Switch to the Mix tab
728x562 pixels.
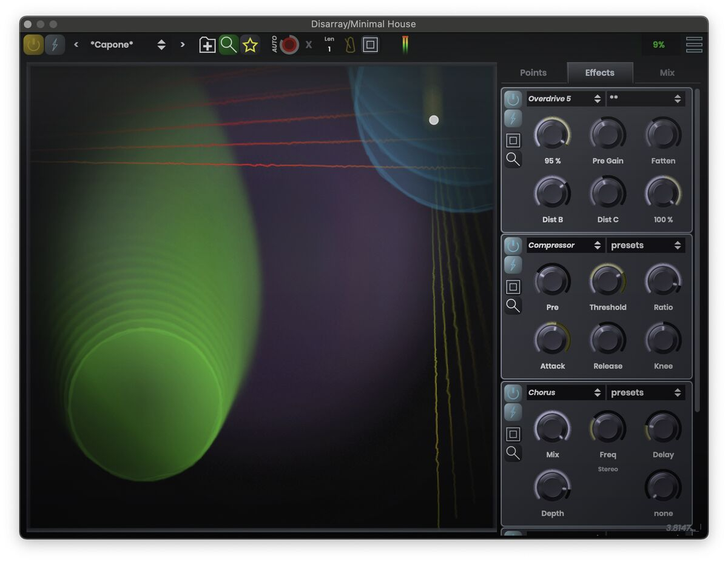667,73
